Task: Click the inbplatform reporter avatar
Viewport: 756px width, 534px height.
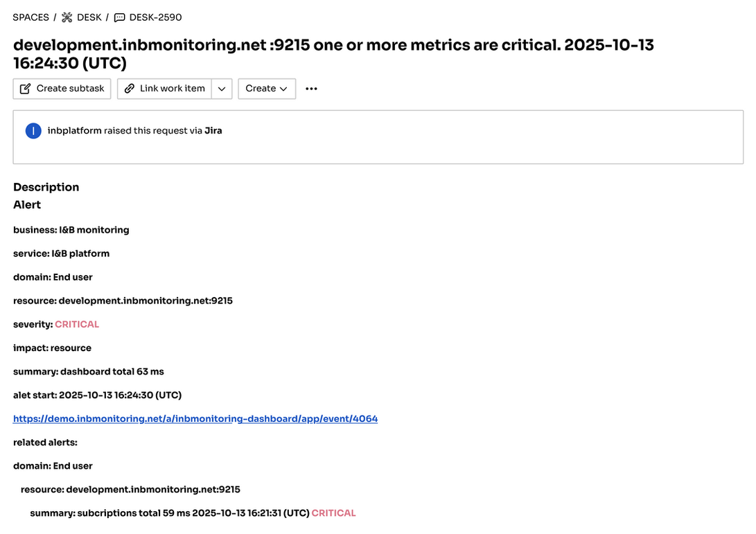Action: (x=33, y=131)
